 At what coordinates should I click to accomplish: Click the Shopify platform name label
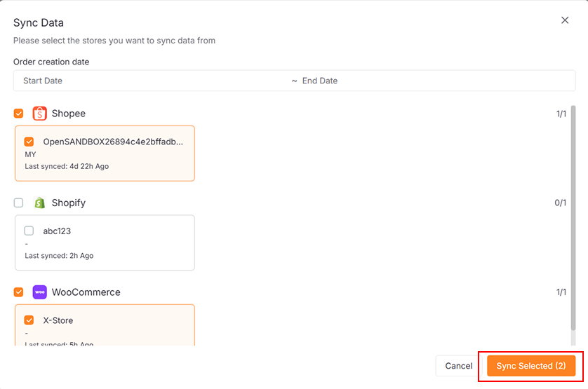coord(69,203)
